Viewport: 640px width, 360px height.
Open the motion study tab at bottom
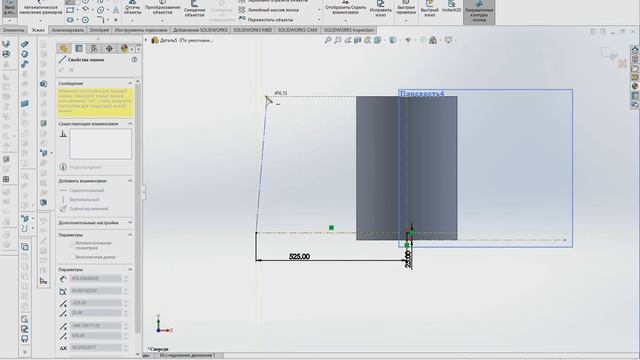(x=187, y=356)
